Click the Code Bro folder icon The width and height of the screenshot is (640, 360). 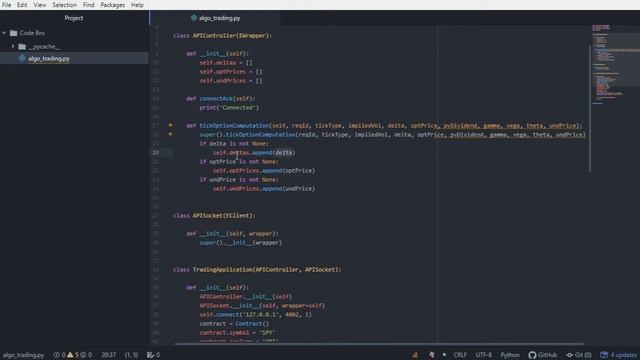point(13,33)
